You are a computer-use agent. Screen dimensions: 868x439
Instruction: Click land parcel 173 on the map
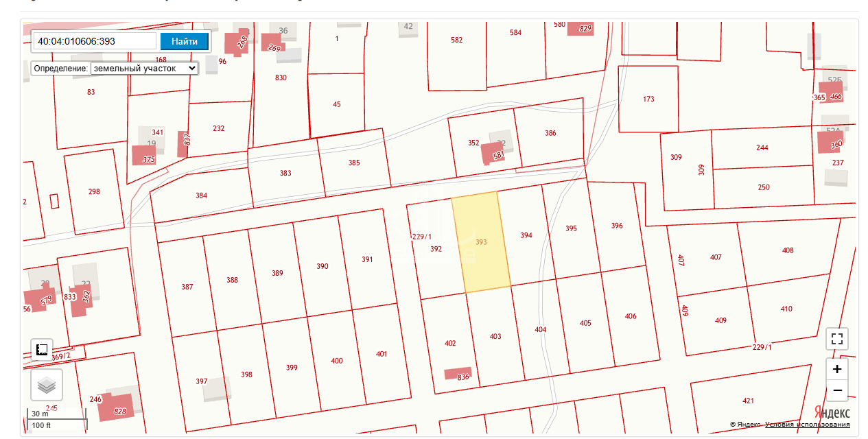648,99
